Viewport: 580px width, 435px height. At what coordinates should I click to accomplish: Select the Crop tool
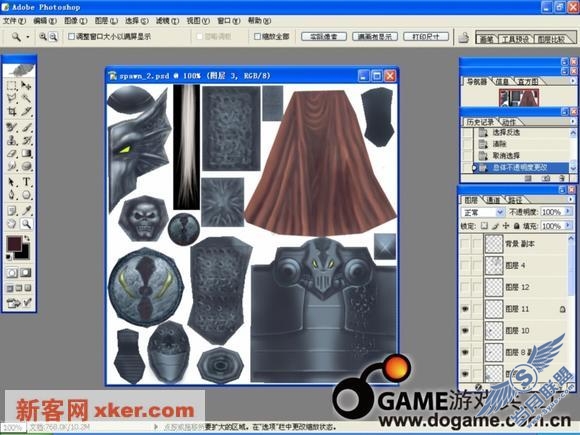[x=11, y=111]
